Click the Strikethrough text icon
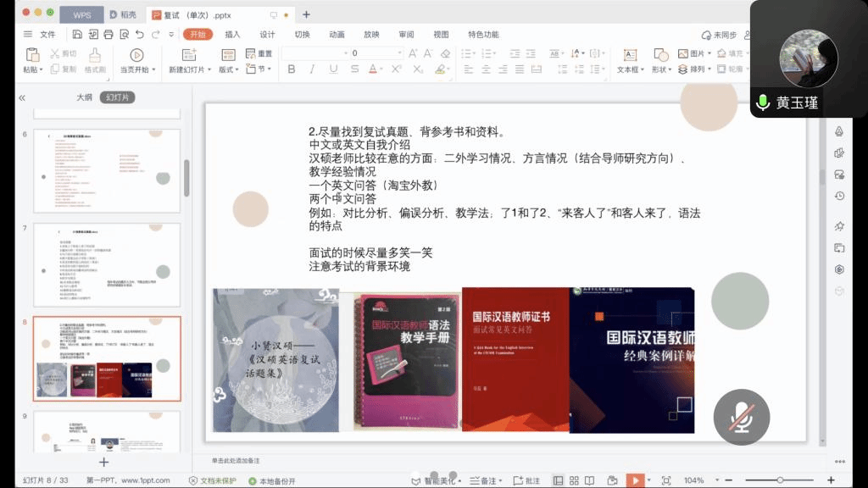 (x=354, y=69)
